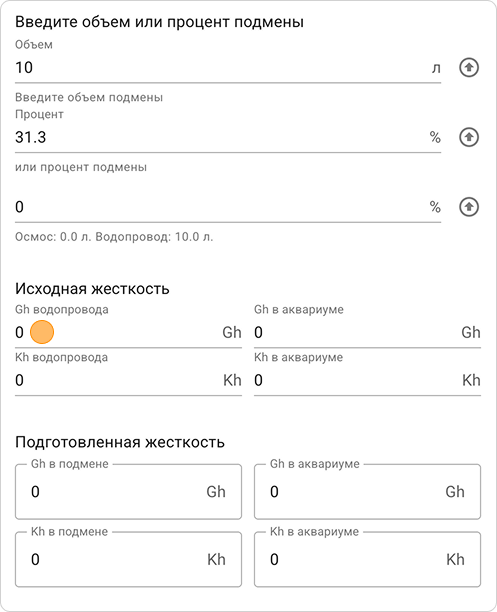
Task: Click the Осмос and Водопровод liters summary text
Action: point(114,237)
